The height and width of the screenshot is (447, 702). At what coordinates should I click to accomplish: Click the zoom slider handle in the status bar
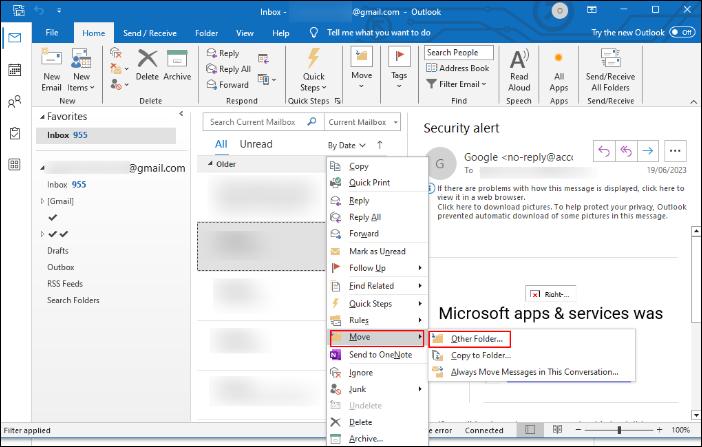point(619,430)
